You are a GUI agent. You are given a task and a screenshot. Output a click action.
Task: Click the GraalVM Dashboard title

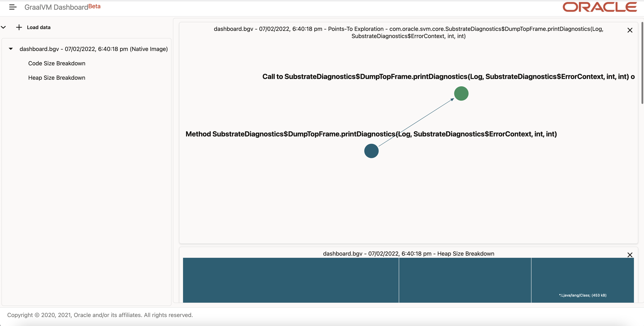(56, 7)
